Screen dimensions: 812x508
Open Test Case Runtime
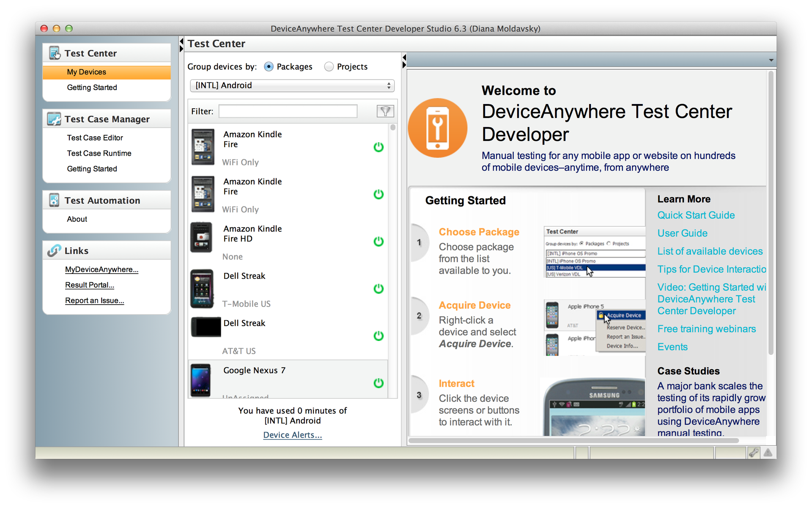(x=99, y=153)
